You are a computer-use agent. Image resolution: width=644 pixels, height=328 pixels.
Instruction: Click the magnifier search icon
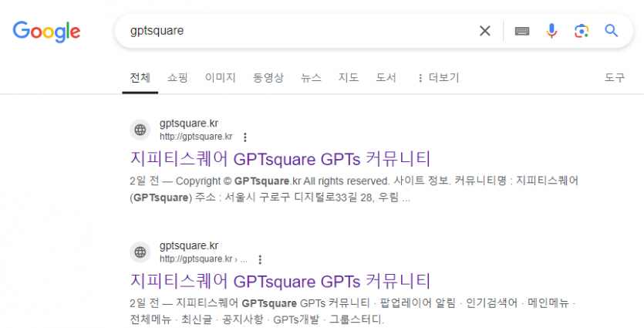(x=611, y=30)
